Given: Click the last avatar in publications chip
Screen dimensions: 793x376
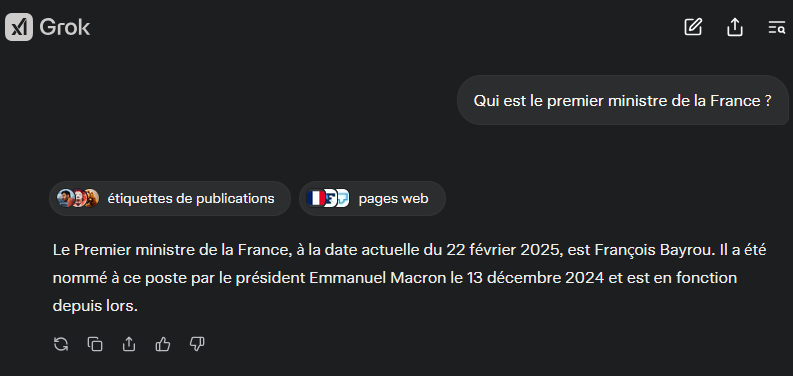Looking at the screenshot, I should coord(92,198).
